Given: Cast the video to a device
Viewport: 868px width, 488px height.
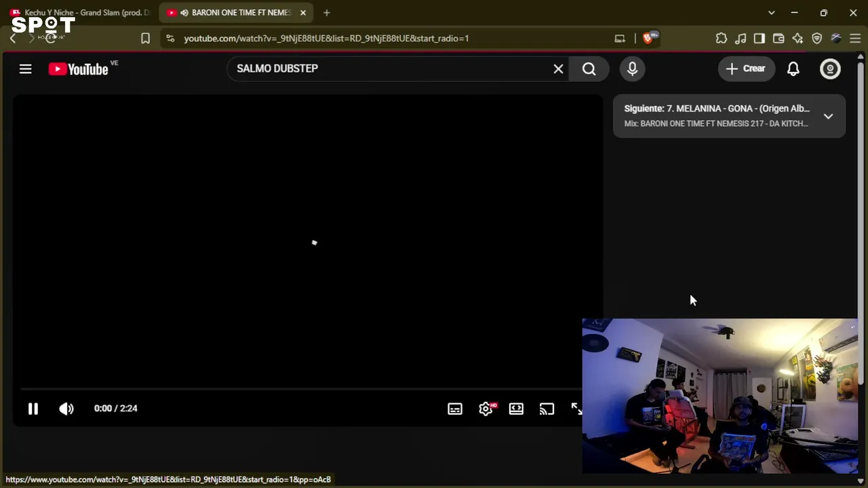Looking at the screenshot, I should click(547, 409).
